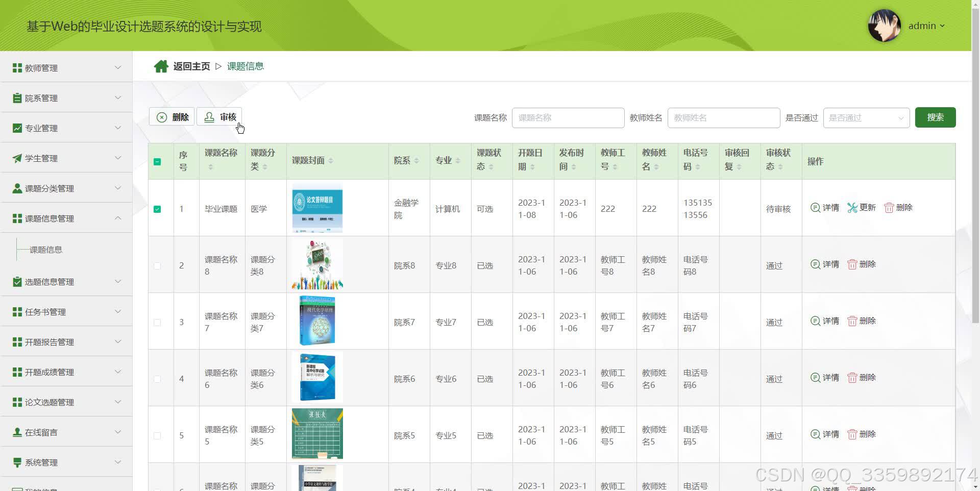Expand 院系管理 chevron
Screen dimensions: 980x491
coord(118,98)
